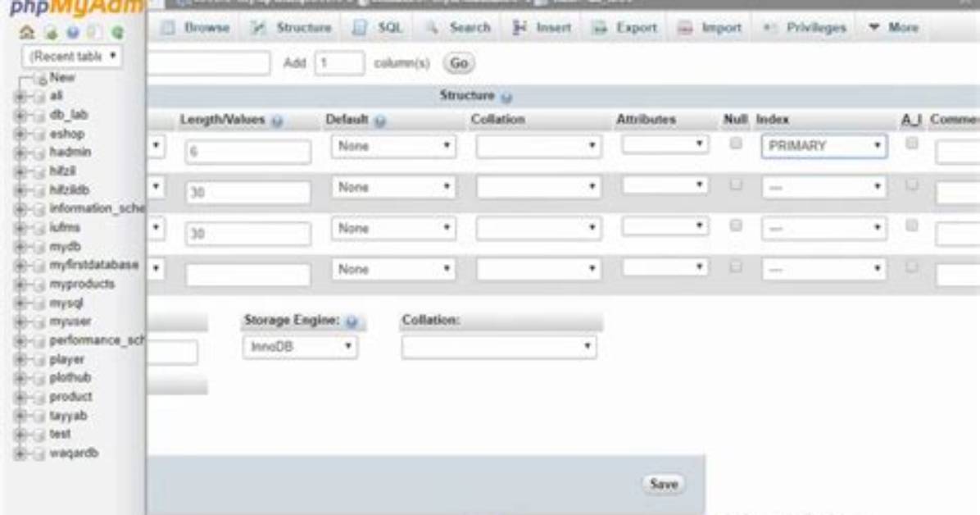Open Storage Engine InnoDB dropdown
The image size is (980, 515).
[x=300, y=347]
